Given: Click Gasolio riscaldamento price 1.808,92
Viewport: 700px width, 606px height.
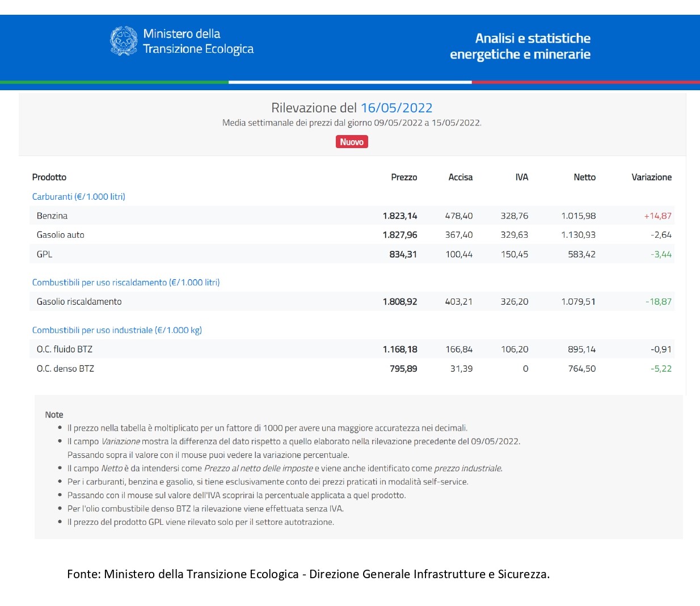Looking at the screenshot, I should click(x=400, y=301).
